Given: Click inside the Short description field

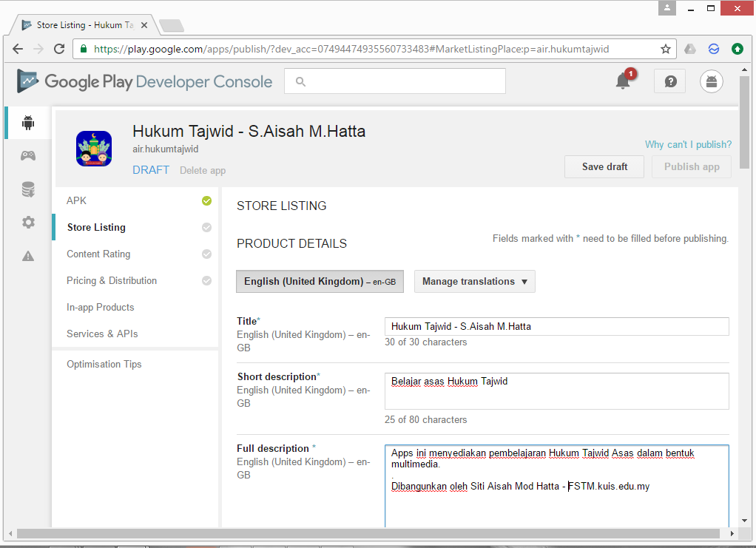Looking at the screenshot, I should click(x=556, y=391).
